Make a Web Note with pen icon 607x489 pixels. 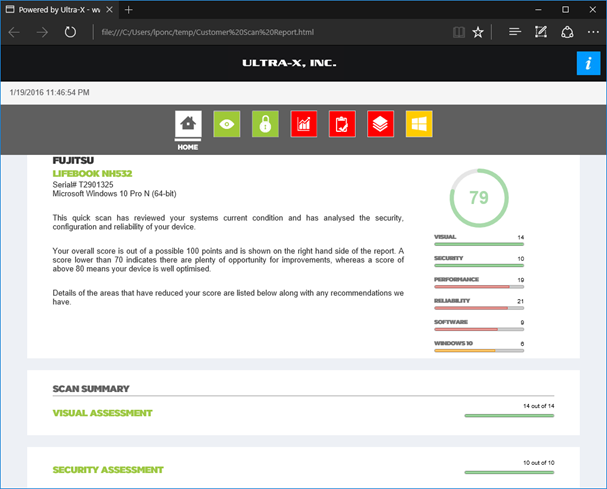pos(541,32)
